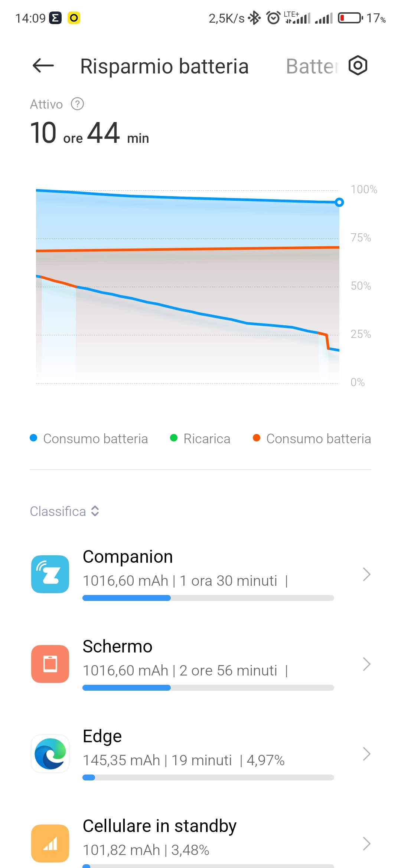
Task: Tap the alarm clock status icon
Action: [274, 18]
